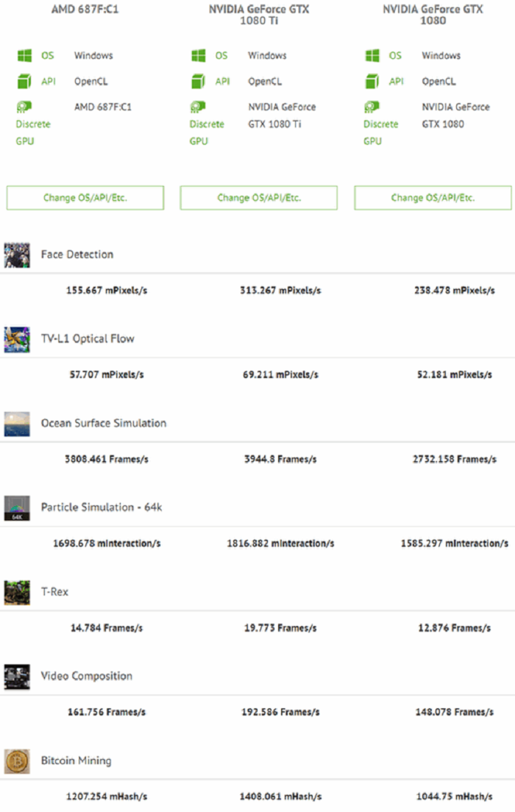
Task: Click the 1698.678 mInteraction/s value
Action: coord(107,544)
